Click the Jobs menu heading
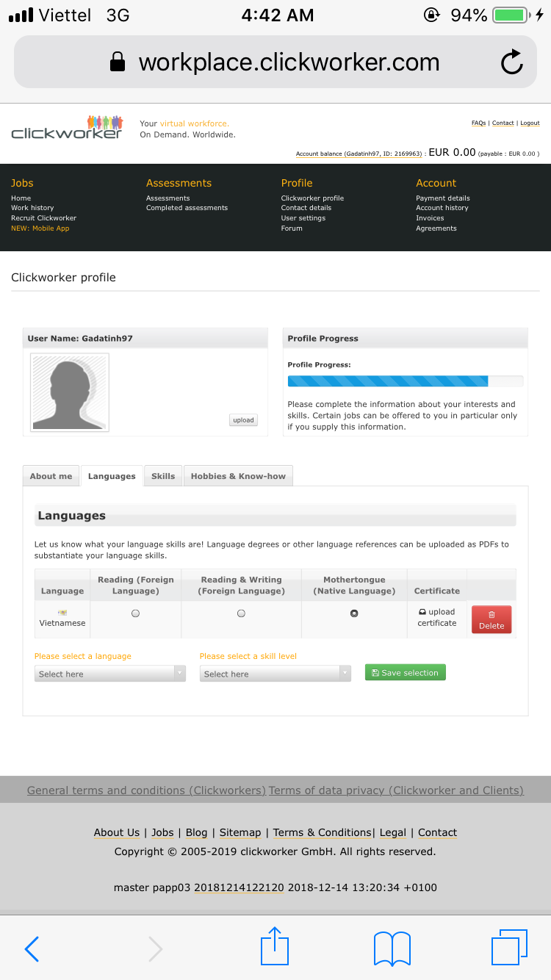Viewport: 551px width, 980px height. click(22, 183)
